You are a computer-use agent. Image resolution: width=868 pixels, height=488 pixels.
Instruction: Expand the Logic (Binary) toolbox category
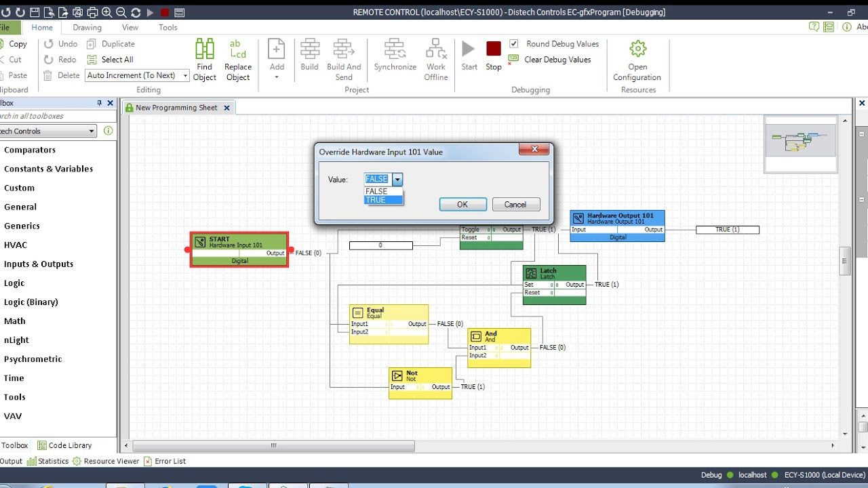(x=31, y=302)
